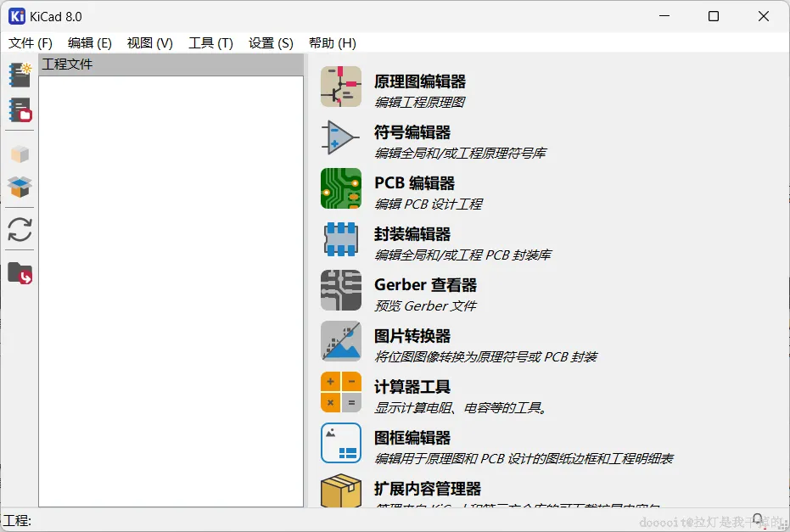The height and width of the screenshot is (532, 790).
Task: Open an existing project from the sidebar
Action: [x=20, y=110]
